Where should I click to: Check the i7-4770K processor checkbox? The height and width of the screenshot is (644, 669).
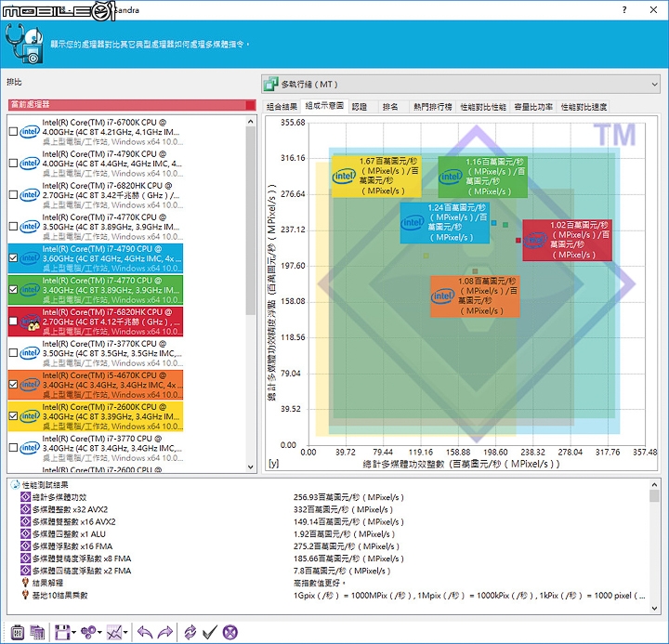13,226
